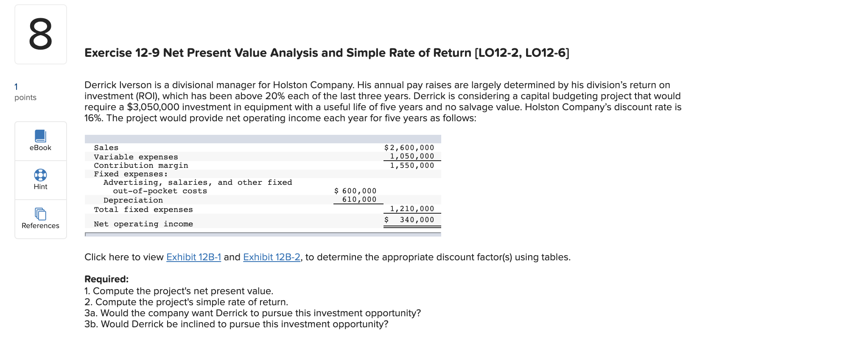Click the out-of-pocket costs value $600,000
The image size is (868, 340).
355,191
